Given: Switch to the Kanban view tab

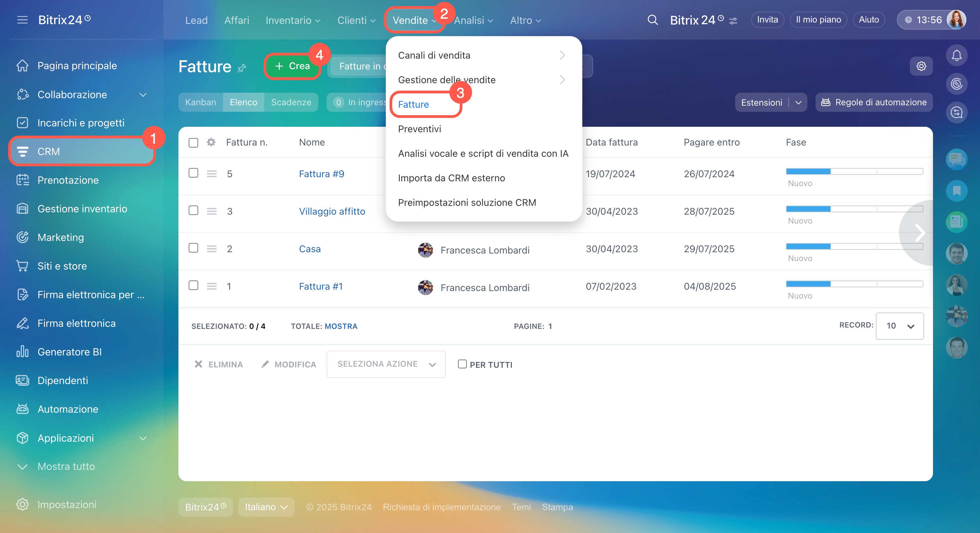Looking at the screenshot, I should click(x=201, y=103).
